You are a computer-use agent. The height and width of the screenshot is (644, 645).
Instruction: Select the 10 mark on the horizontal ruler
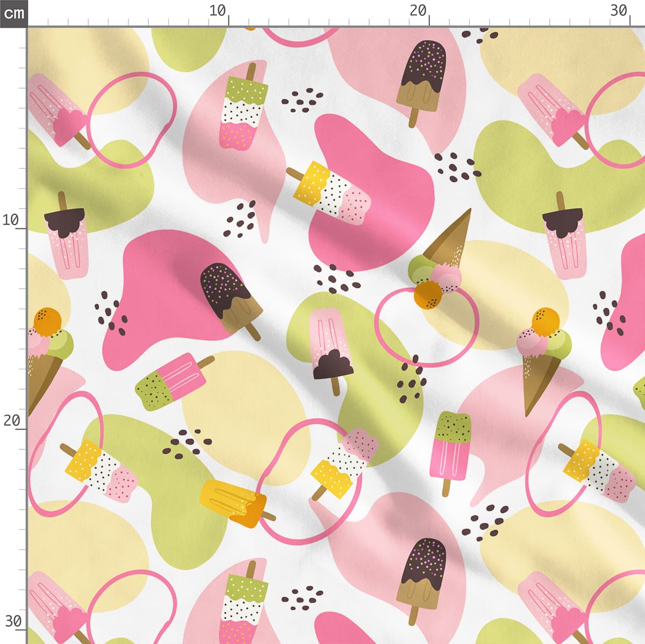tap(218, 11)
